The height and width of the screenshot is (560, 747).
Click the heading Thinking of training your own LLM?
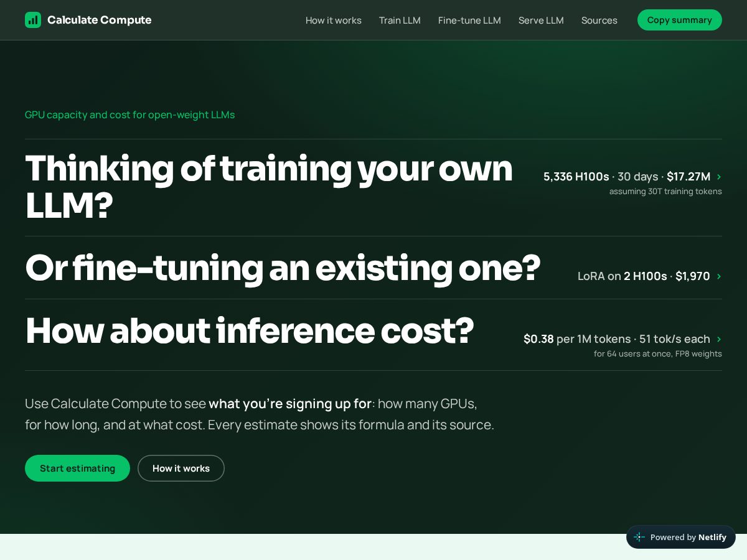pyautogui.click(x=269, y=187)
